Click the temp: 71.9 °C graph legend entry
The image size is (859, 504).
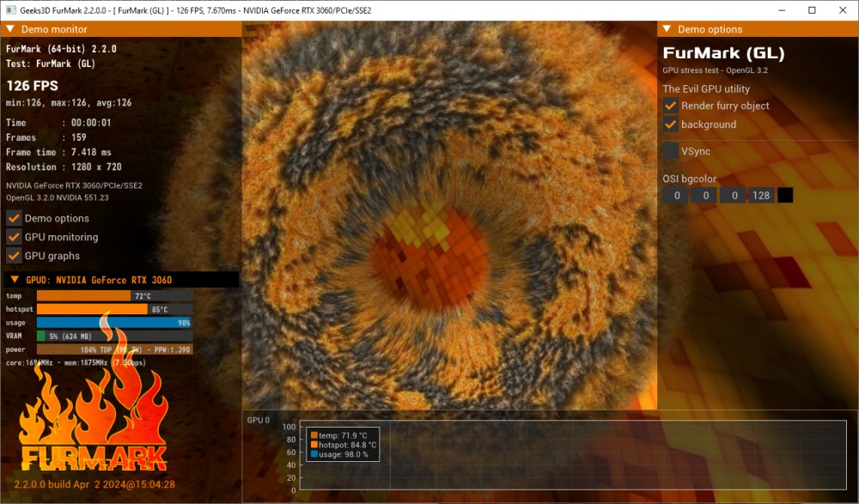(x=339, y=435)
